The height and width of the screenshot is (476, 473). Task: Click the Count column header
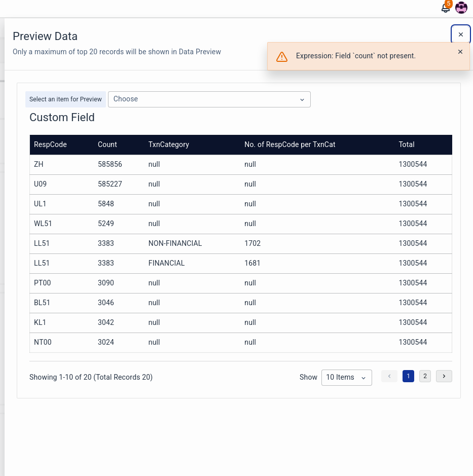click(x=107, y=144)
